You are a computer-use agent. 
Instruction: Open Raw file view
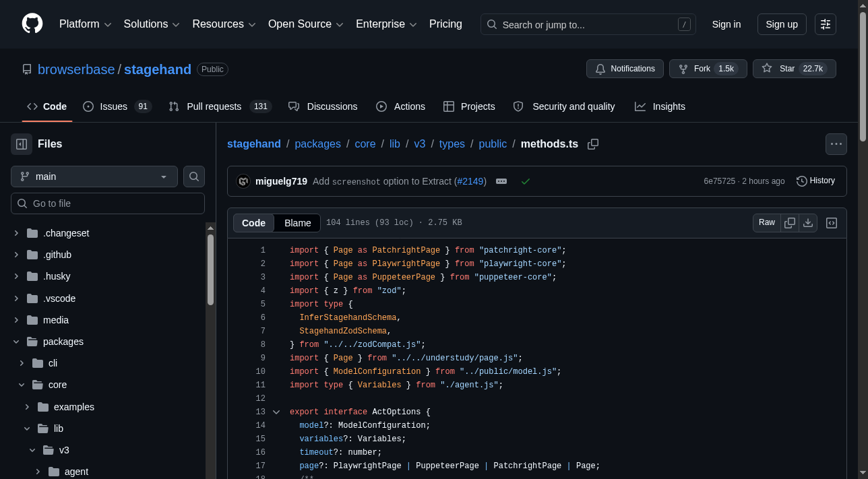[x=767, y=223]
